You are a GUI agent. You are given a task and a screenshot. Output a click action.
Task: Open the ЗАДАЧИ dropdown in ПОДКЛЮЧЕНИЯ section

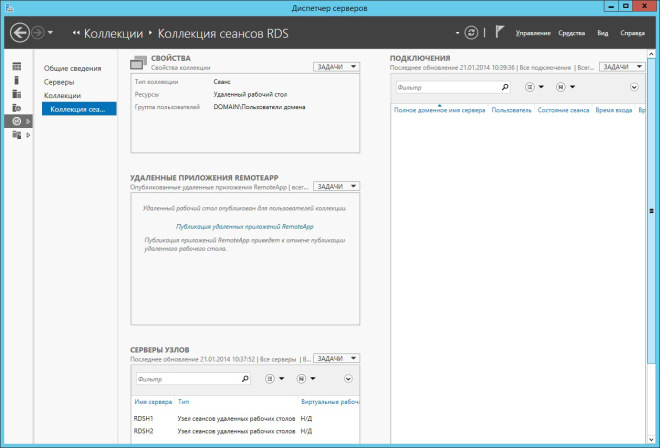coord(621,67)
